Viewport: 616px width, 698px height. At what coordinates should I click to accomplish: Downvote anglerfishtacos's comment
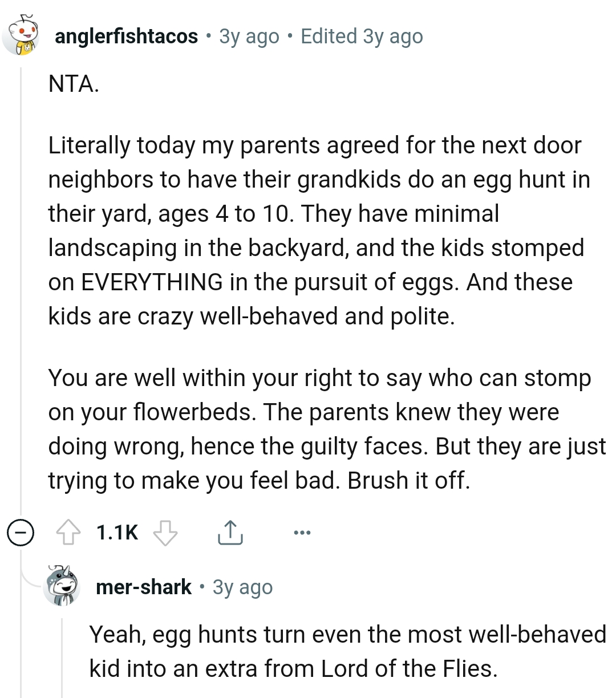coord(166,534)
